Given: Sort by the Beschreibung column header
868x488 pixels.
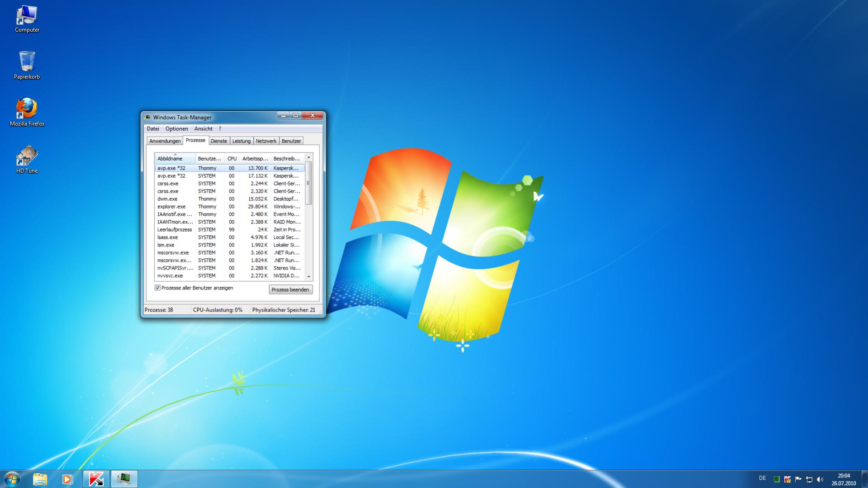Looking at the screenshot, I should tap(288, 159).
